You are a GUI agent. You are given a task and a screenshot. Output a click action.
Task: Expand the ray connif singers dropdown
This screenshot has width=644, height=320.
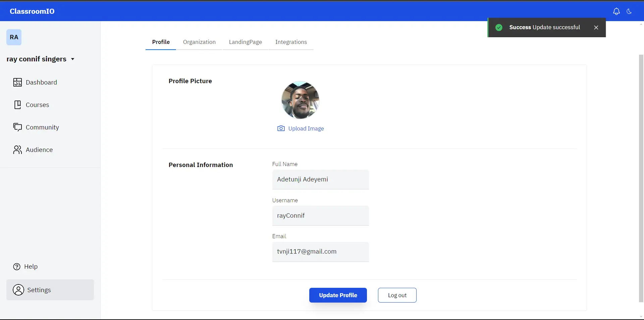point(72,59)
